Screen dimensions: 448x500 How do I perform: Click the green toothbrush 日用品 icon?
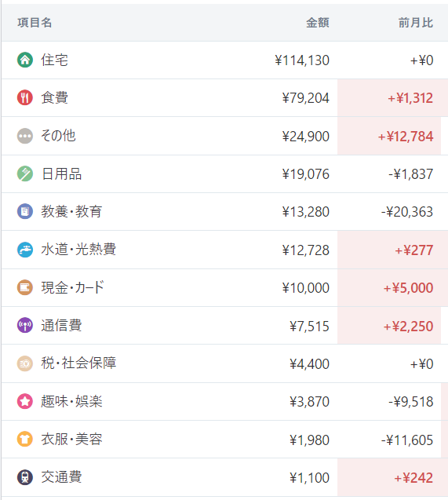[25, 173]
